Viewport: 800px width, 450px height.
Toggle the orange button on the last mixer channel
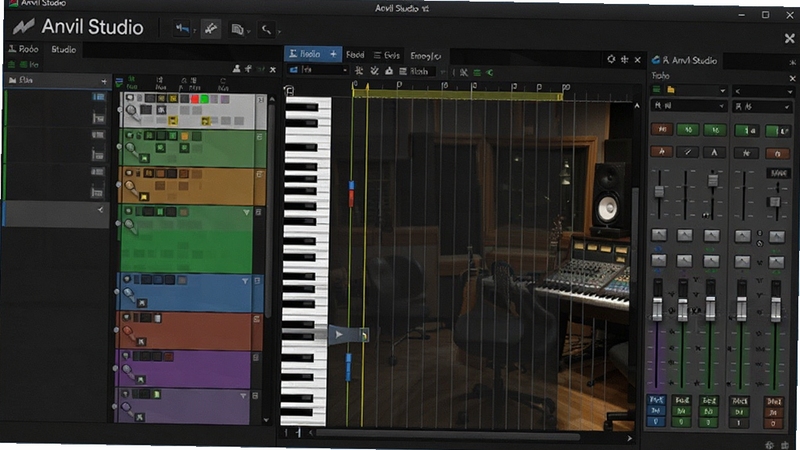tap(778, 153)
